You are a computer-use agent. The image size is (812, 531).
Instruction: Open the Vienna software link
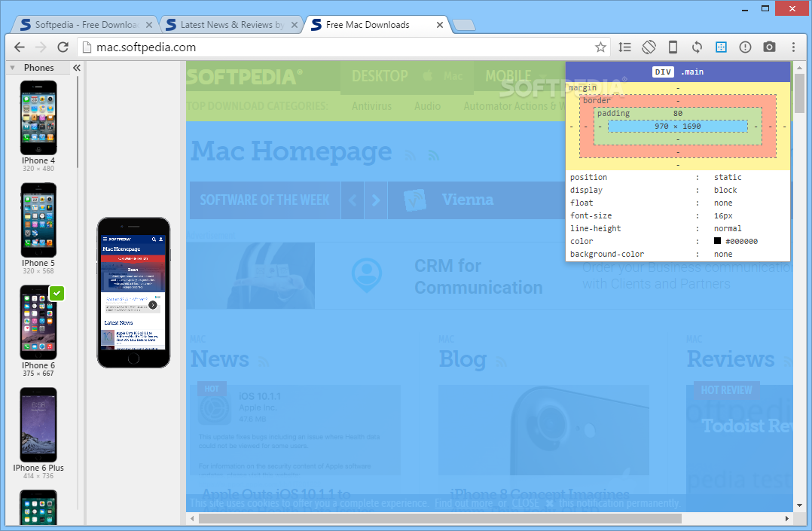[x=468, y=200]
